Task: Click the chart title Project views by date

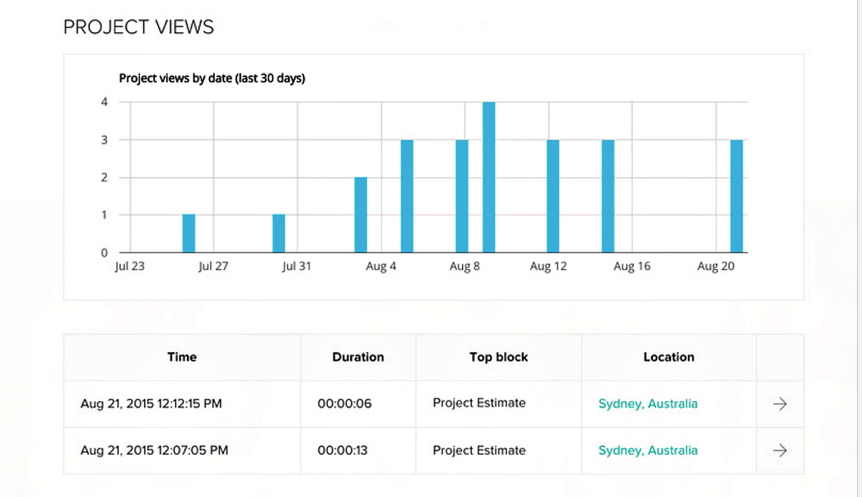Action: (x=212, y=78)
